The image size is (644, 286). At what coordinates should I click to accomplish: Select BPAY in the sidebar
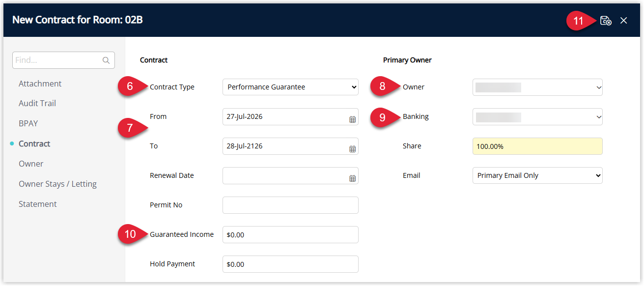pyautogui.click(x=28, y=123)
